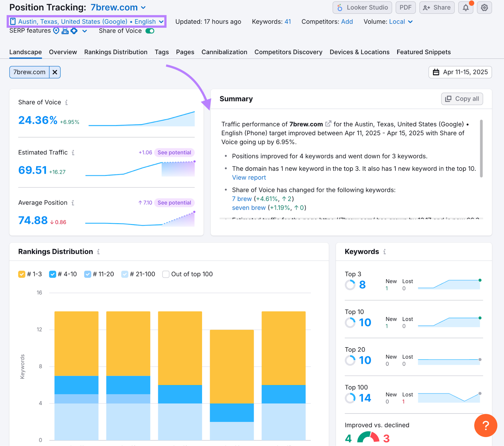The image size is (504, 446).
Task: Remove 7brew.com filter with X
Action: pos(55,72)
